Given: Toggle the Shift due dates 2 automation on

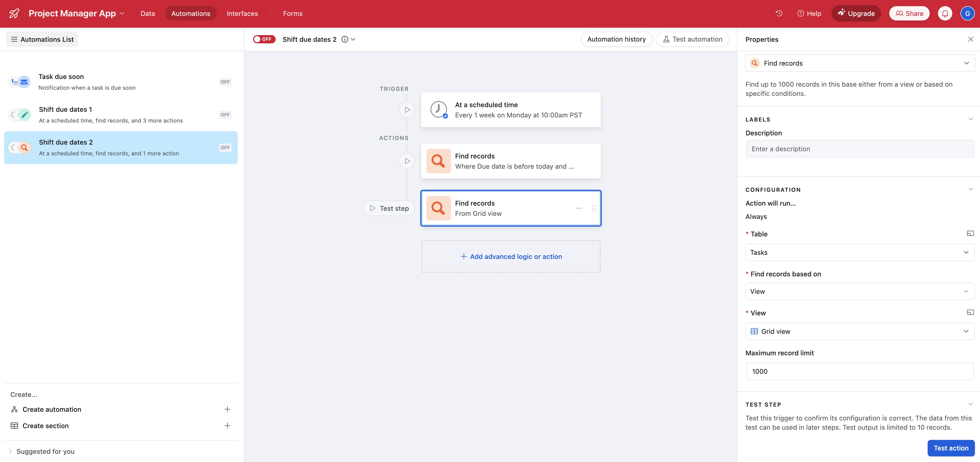Looking at the screenshot, I should pyautogui.click(x=264, y=39).
